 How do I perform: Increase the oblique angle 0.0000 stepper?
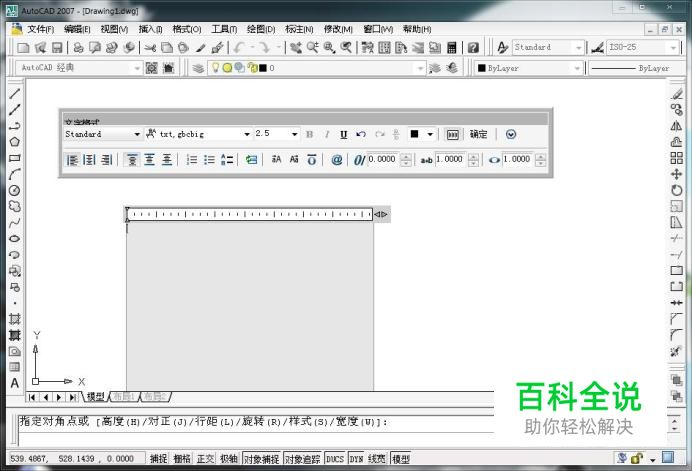click(x=406, y=156)
